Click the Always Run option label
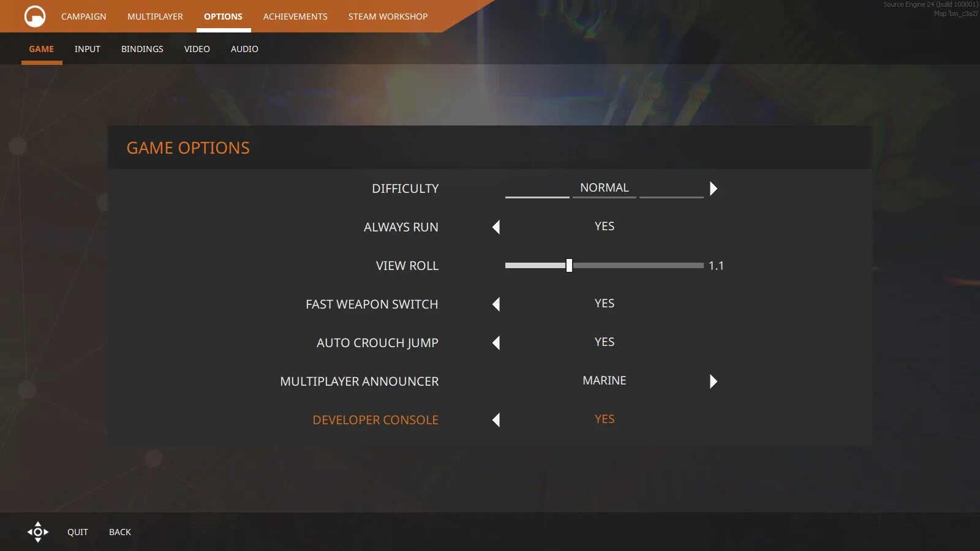The height and width of the screenshot is (551, 980). 401,227
